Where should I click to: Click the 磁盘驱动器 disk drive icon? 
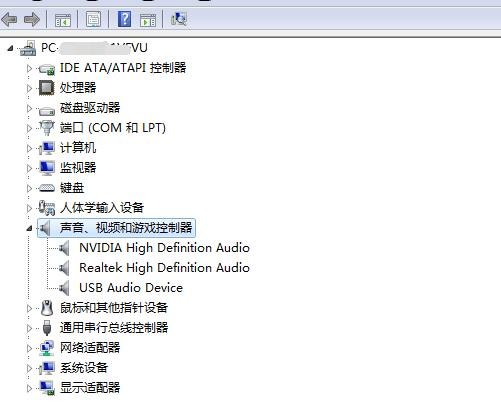click(x=47, y=110)
